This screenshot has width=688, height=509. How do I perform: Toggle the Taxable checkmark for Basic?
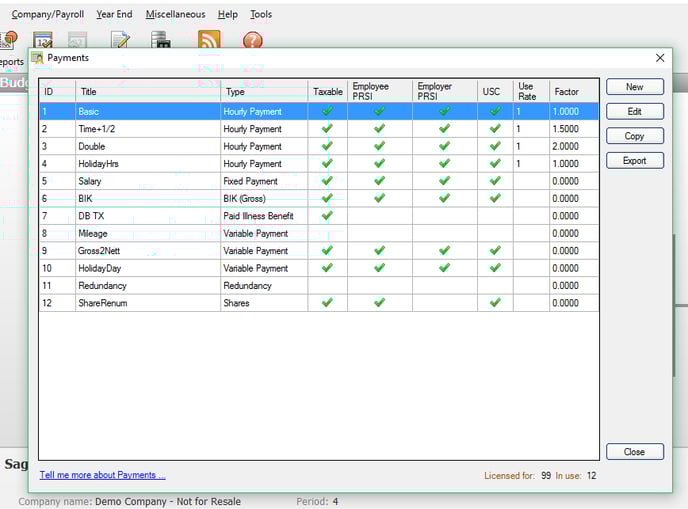[327, 111]
